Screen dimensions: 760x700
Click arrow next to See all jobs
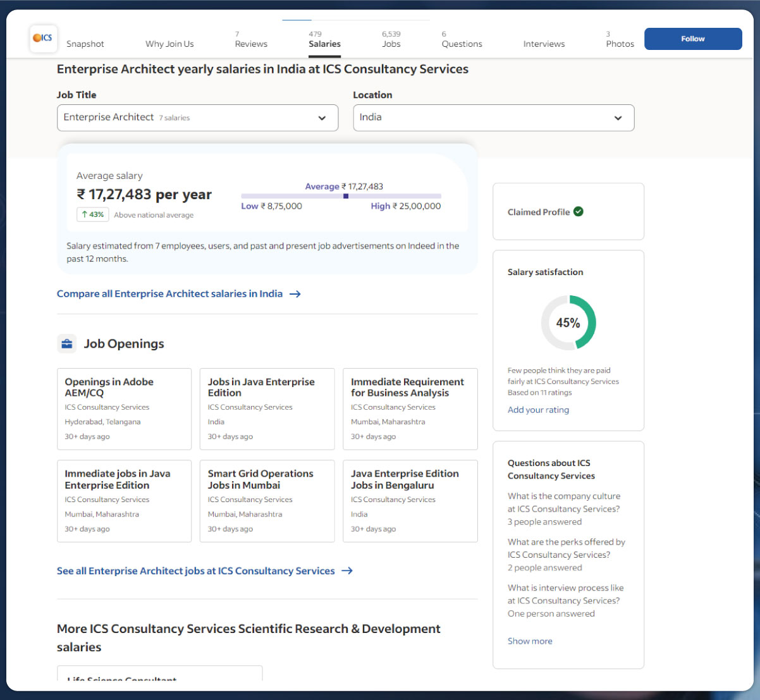[x=347, y=571]
